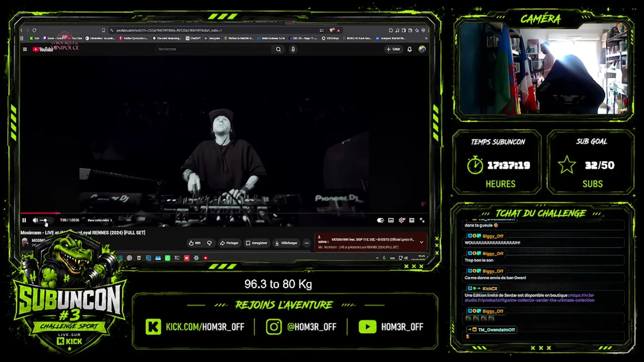Viewport: 644px width, 362px height.
Task: Reload the browser page
Action: pos(34,30)
